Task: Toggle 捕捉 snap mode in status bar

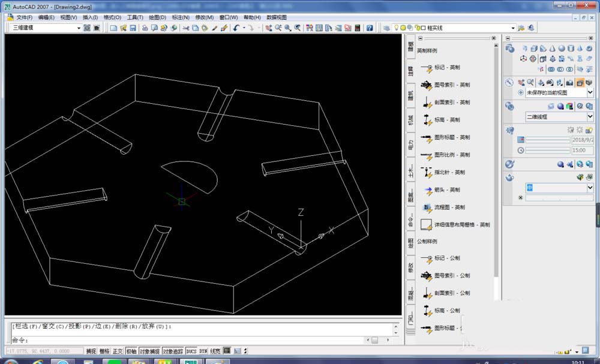Action: point(91,351)
